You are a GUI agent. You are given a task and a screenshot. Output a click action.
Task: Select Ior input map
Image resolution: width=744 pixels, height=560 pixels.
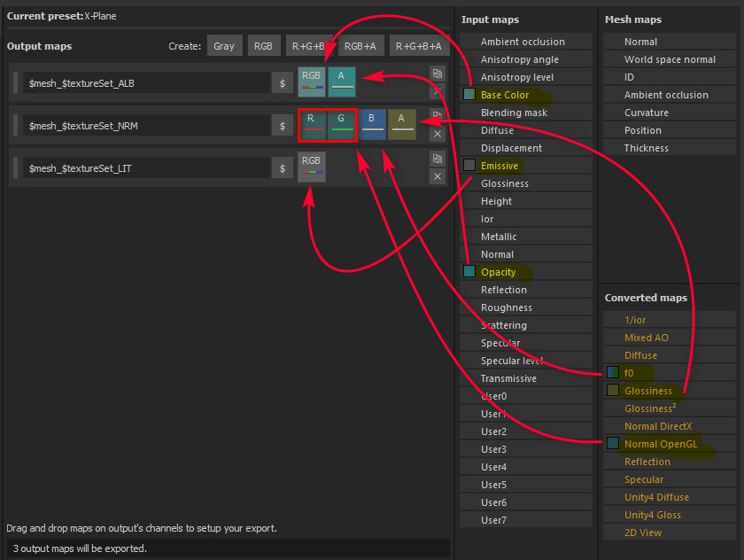[526, 219]
